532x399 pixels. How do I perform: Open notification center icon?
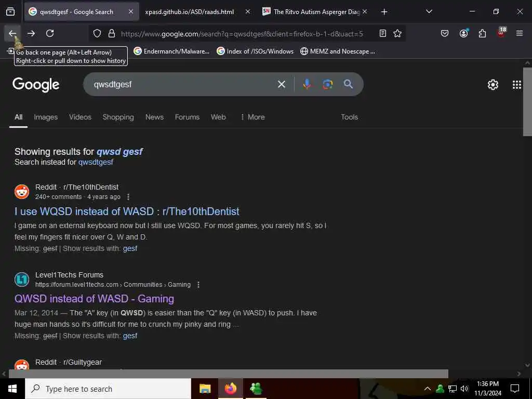pyautogui.click(x=515, y=389)
